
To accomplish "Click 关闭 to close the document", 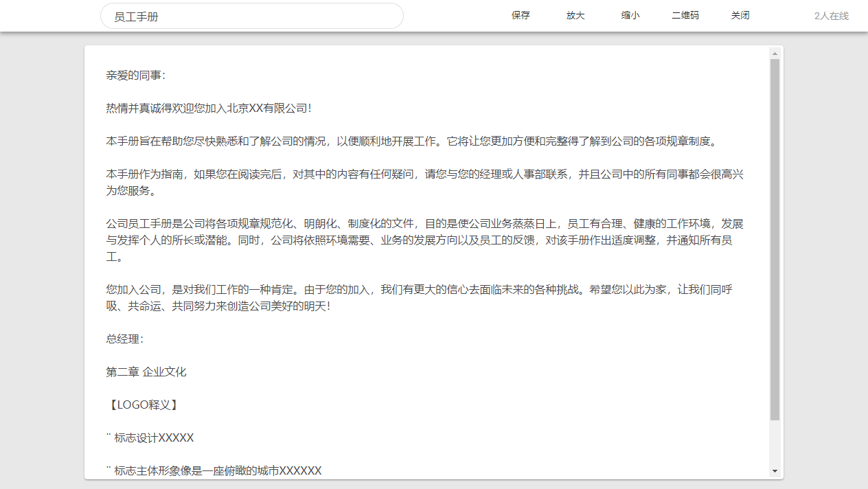I will [740, 16].
